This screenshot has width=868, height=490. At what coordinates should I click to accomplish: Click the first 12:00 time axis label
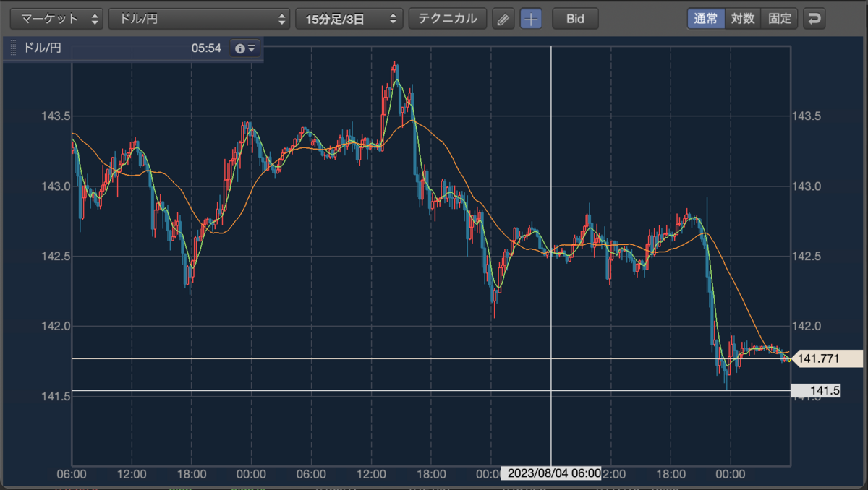click(132, 474)
